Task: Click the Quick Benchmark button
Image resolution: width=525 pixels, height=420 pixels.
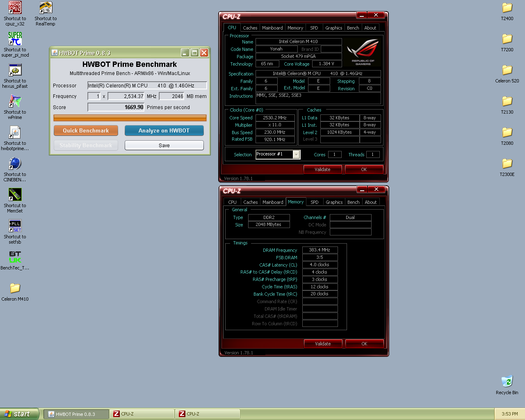Action: pyautogui.click(x=86, y=130)
